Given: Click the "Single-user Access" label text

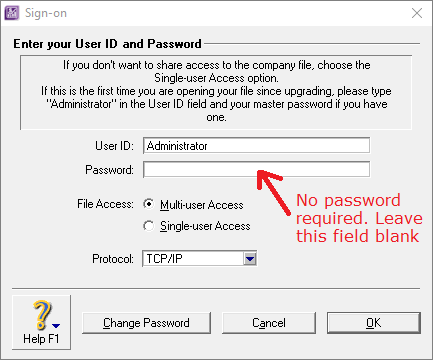Looking at the screenshot, I should click(x=205, y=226).
